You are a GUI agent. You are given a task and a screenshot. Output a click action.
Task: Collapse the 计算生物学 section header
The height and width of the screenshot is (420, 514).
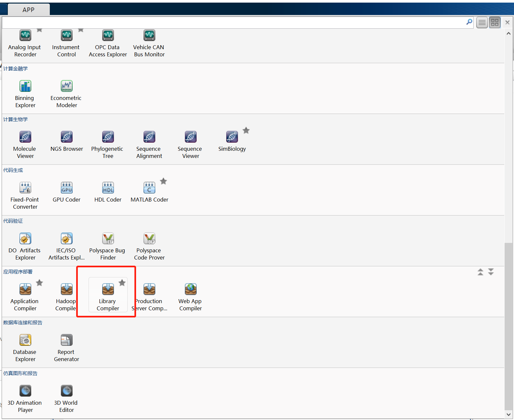pos(16,119)
